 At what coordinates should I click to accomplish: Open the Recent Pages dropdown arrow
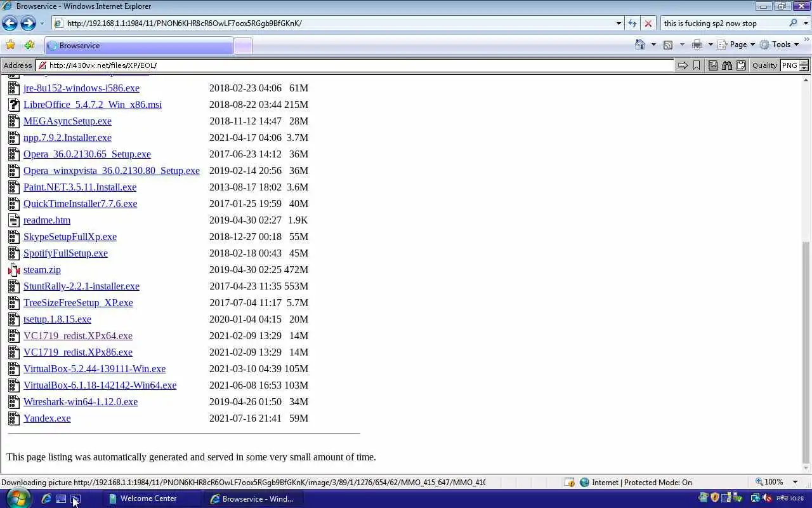pos(42,23)
